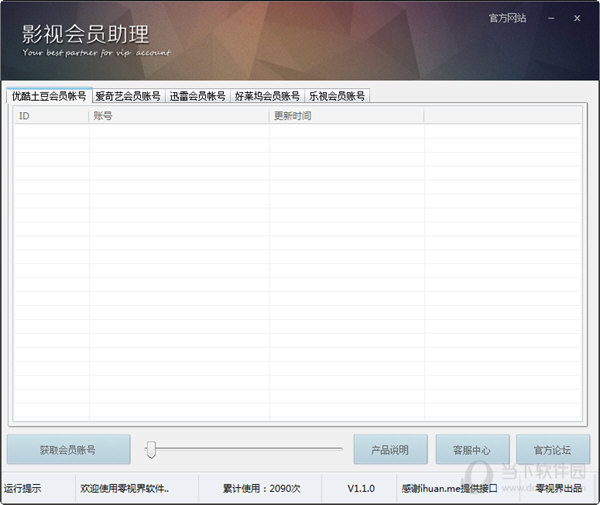Screen dimensions: 600x505
Task: Click the 零视界出品 status text
Action: coord(559,489)
